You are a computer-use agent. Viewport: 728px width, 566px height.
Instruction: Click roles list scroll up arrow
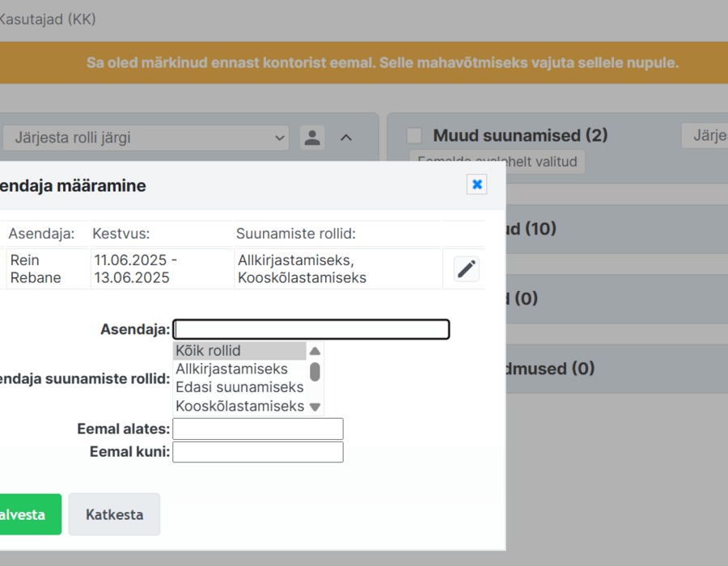(x=315, y=351)
